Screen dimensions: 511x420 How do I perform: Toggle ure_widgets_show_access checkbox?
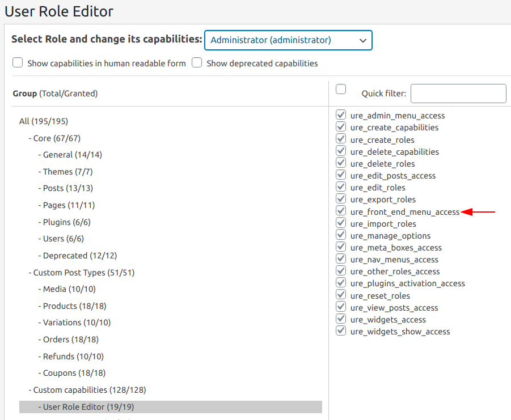(x=341, y=331)
